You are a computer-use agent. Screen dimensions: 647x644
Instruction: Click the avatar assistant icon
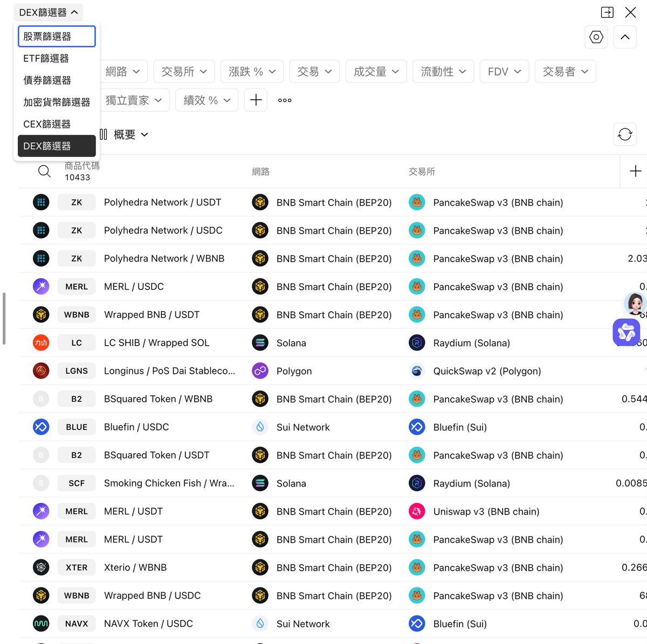635,304
